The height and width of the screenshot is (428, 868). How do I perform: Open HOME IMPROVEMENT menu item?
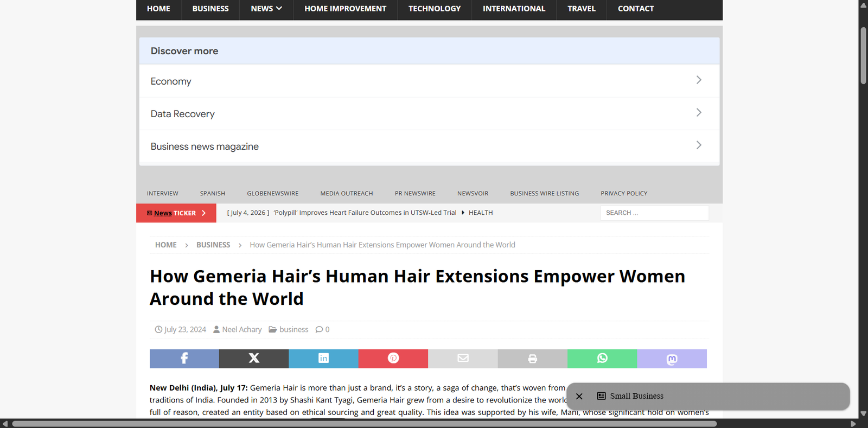pos(346,9)
